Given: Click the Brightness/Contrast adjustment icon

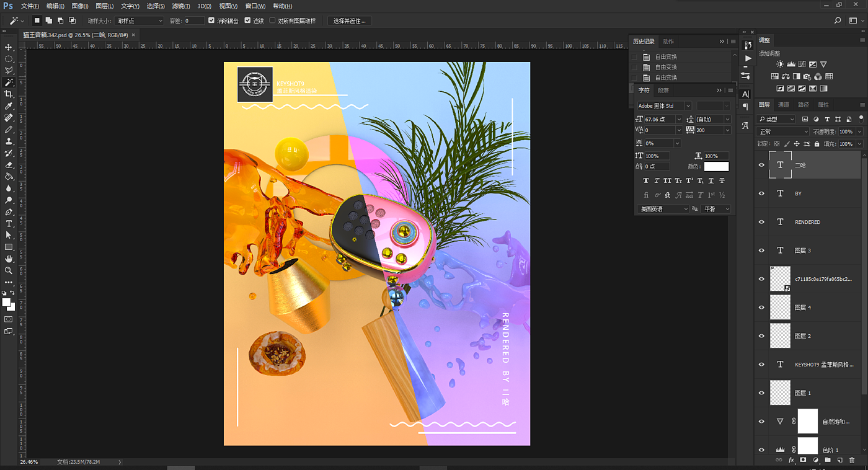Looking at the screenshot, I should pyautogui.click(x=779, y=64).
